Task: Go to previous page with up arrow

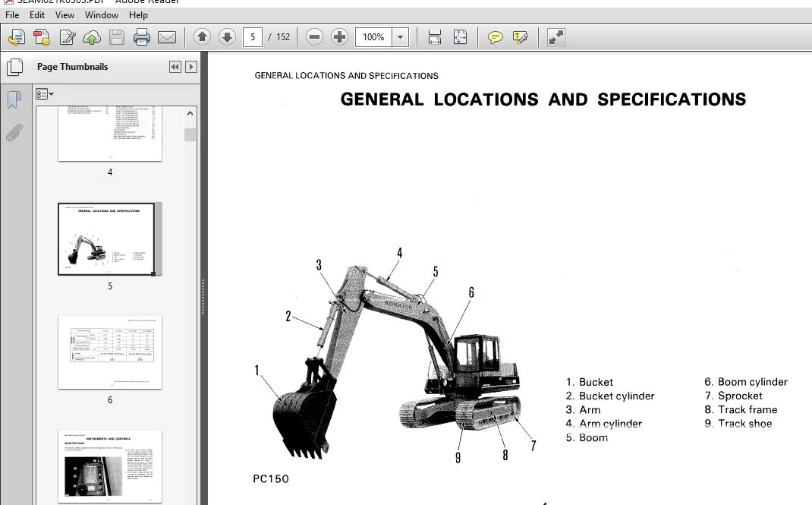Action: tap(203, 37)
